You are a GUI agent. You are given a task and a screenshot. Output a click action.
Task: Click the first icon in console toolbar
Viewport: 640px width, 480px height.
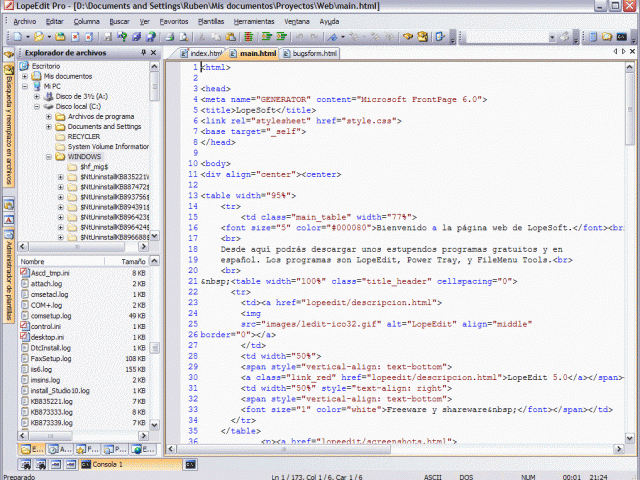tap(26, 464)
